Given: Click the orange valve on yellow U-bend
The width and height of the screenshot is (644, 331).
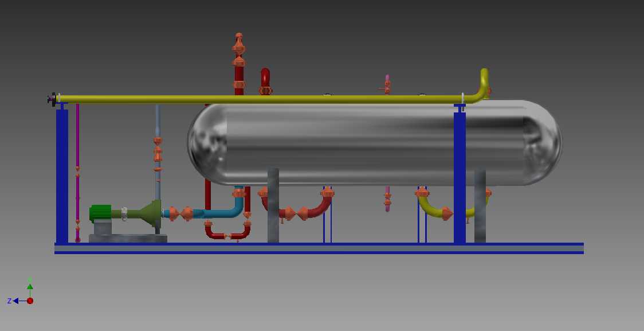Looking at the screenshot, I should tap(447, 213).
